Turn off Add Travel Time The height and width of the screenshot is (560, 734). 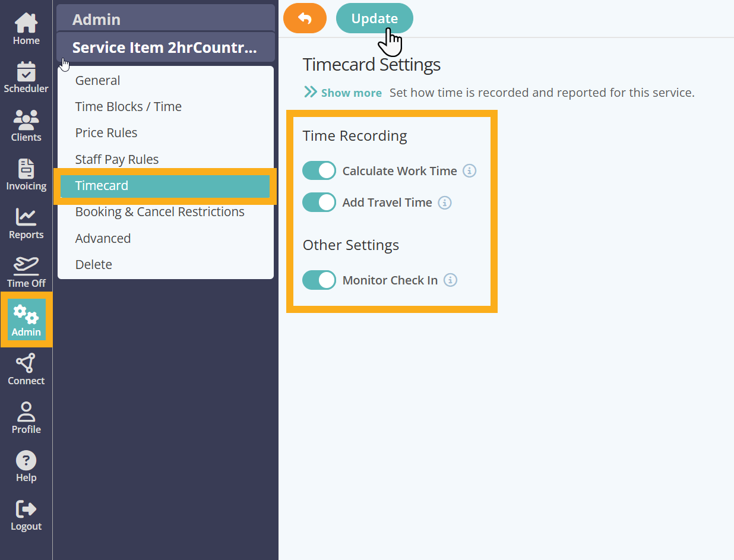point(319,203)
